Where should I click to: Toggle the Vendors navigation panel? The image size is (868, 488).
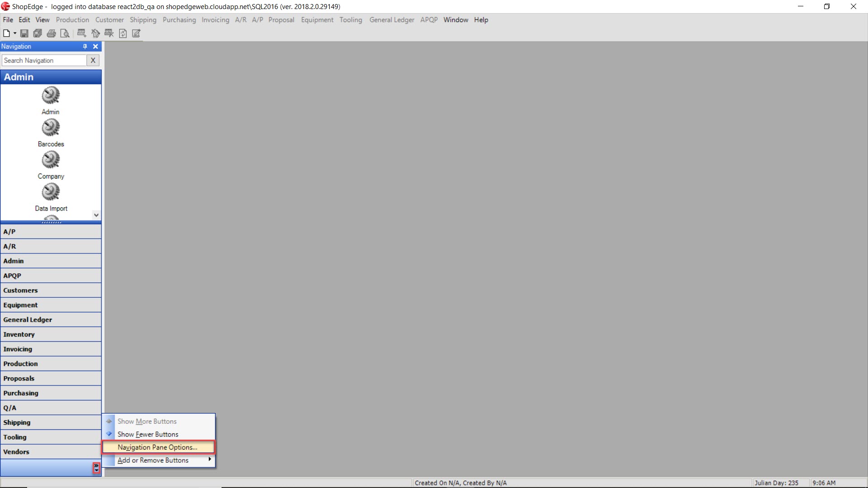pyautogui.click(x=50, y=452)
